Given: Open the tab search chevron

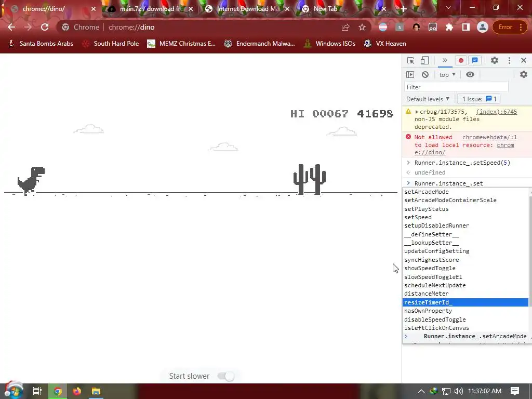Looking at the screenshot, I should pyautogui.click(x=448, y=7).
